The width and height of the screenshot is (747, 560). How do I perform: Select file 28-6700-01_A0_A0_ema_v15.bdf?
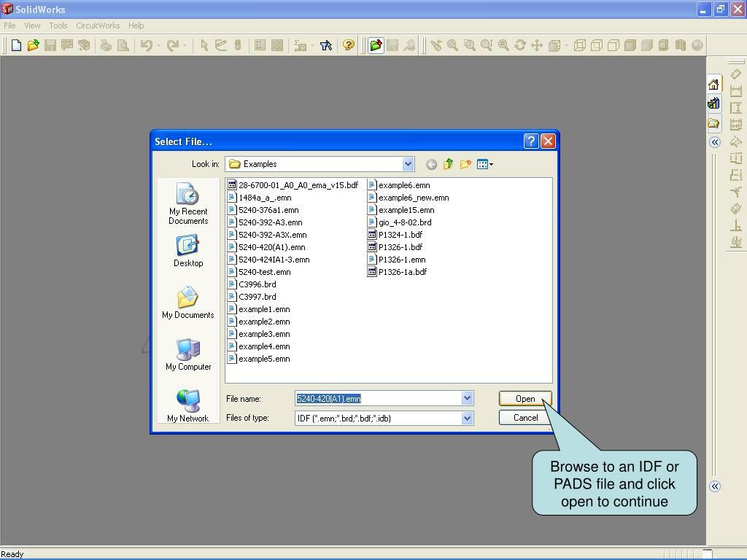click(x=293, y=185)
